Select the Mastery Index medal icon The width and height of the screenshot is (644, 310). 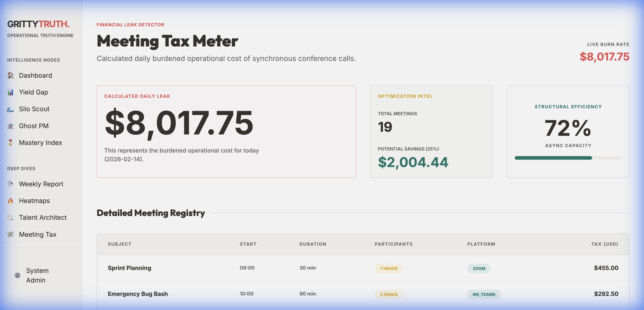10,142
